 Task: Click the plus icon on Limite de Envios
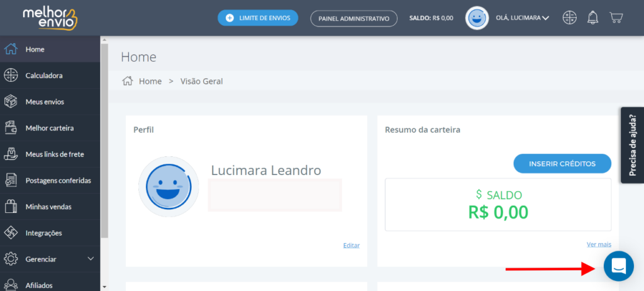pyautogui.click(x=230, y=18)
